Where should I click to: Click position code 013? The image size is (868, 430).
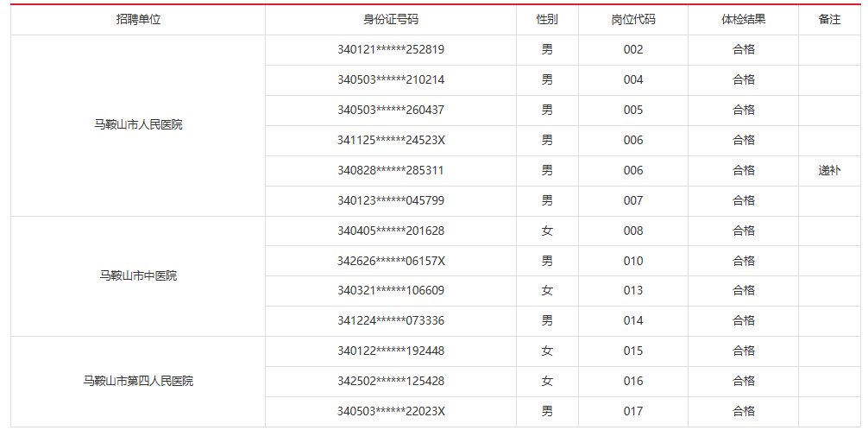click(x=633, y=290)
